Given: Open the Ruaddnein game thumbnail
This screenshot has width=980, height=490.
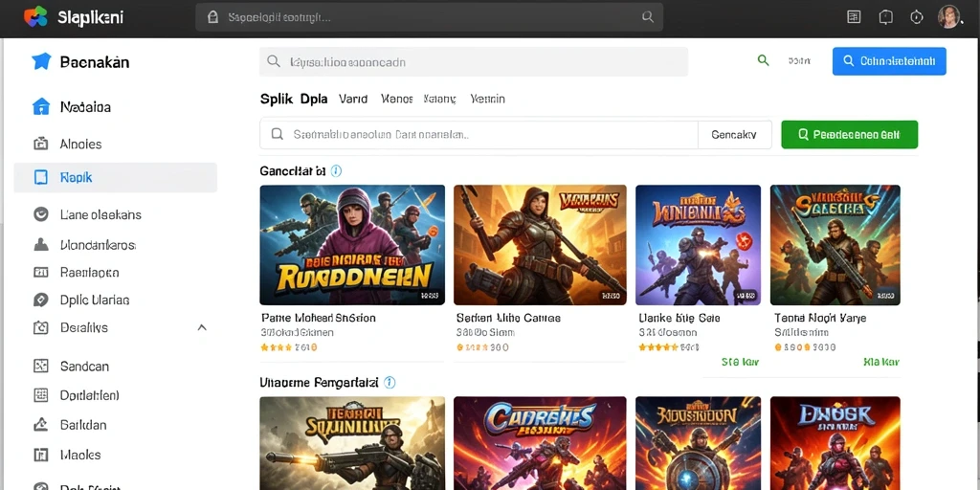Looking at the screenshot, I should (x=352, y=245).
